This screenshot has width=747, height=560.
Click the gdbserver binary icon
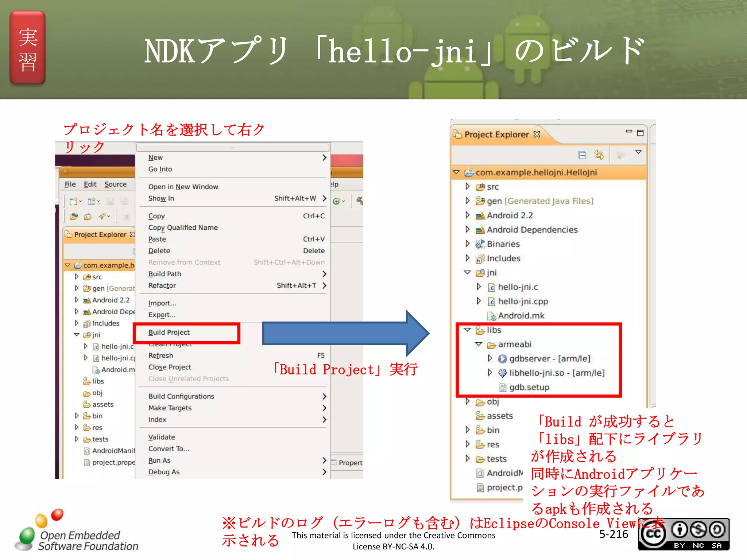point(502,359)
